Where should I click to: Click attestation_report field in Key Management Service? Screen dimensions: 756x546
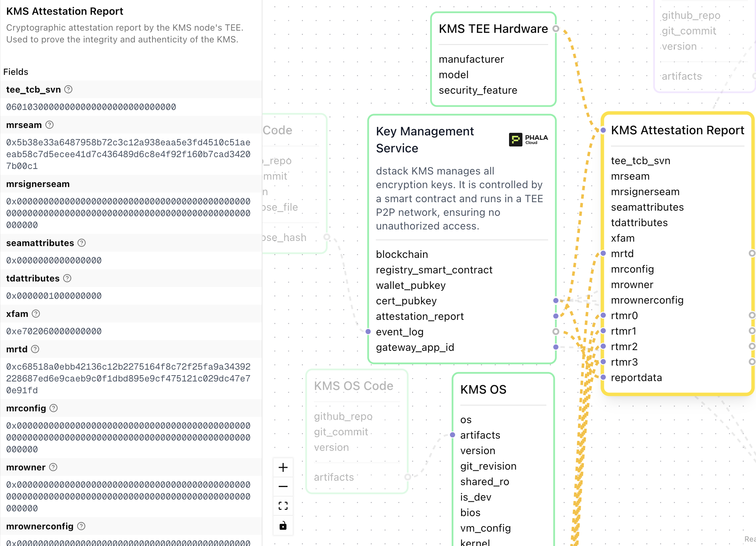click(x=420, y=316)
